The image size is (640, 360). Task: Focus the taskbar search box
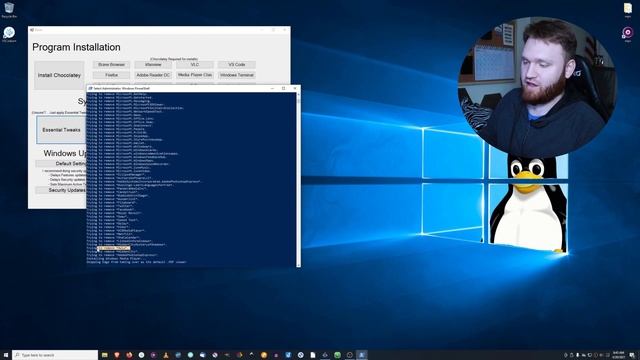tap(55, 355)
